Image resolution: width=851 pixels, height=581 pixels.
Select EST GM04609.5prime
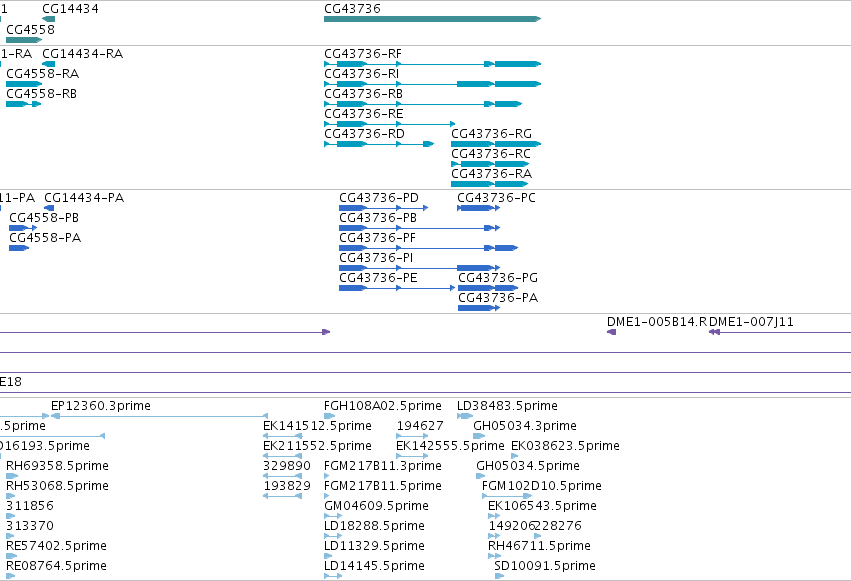(333, 516)
